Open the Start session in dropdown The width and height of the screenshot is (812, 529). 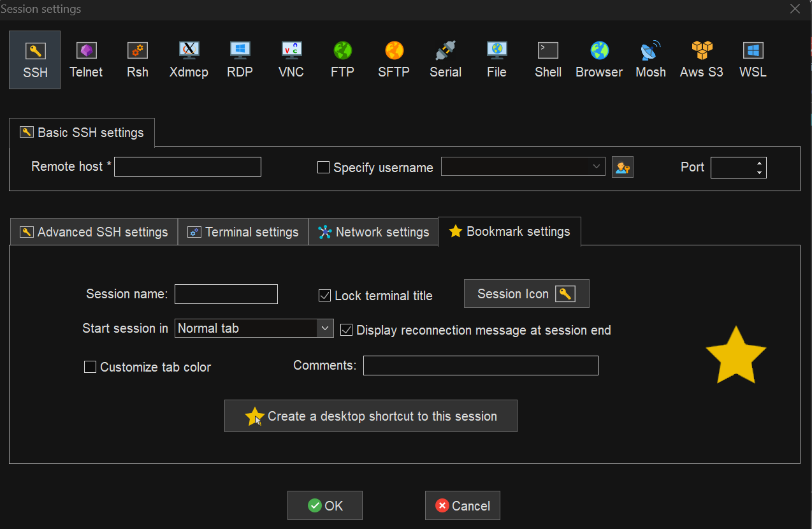tap(326, 328)
